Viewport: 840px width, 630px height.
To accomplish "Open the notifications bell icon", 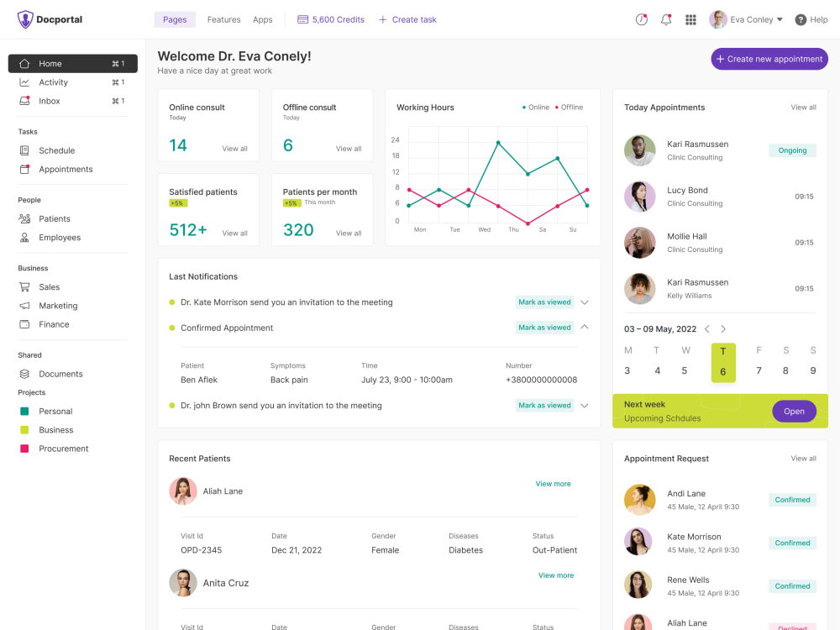I will [666, 20].
